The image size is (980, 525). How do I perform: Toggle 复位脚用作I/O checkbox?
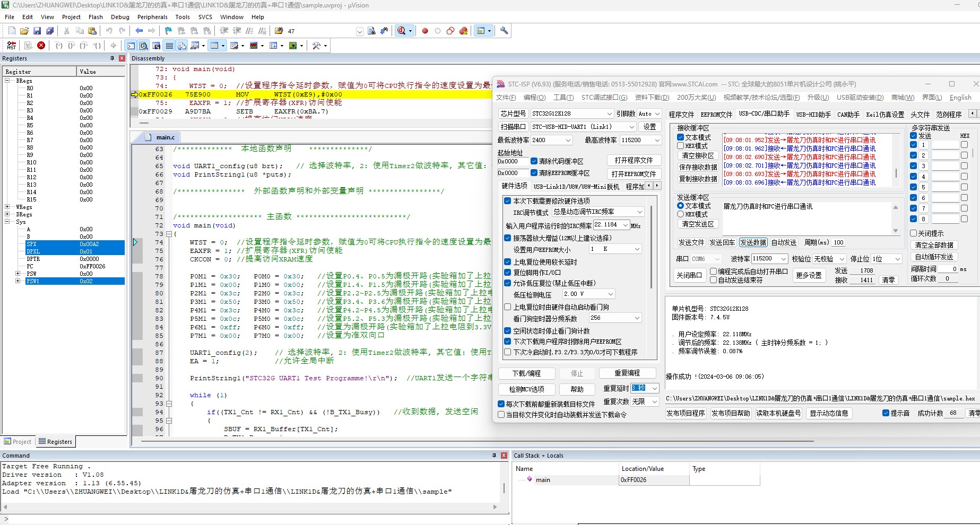click(x=507, y=273)
